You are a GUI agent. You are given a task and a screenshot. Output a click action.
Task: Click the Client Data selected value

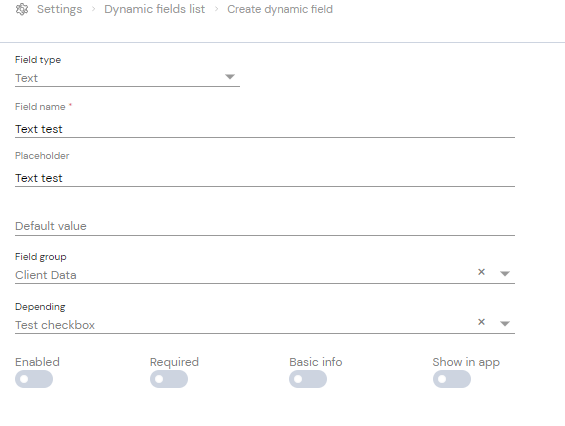point(46,275)
